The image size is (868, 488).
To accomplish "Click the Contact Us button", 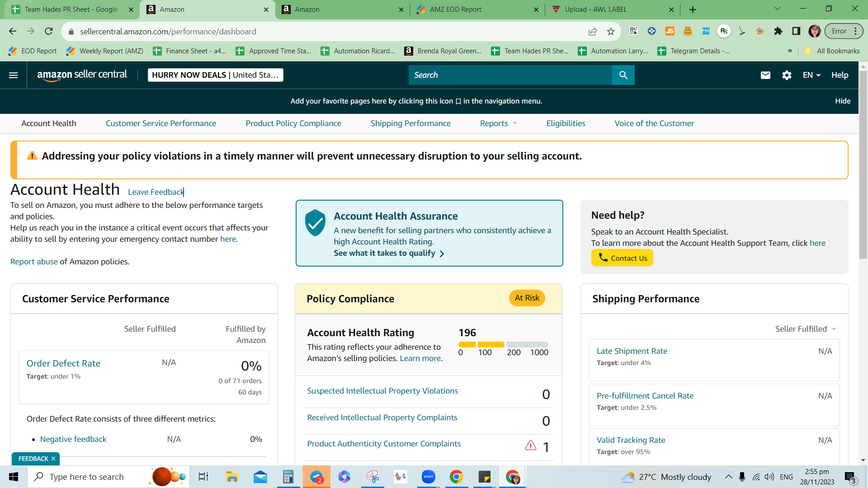I will point(622,258).
